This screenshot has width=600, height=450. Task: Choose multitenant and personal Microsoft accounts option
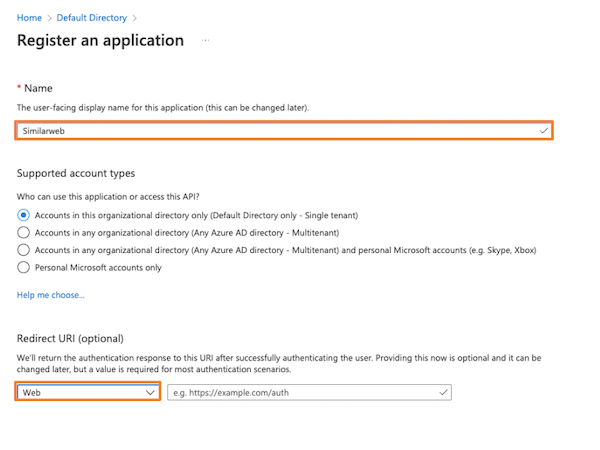tap(24, 250)
